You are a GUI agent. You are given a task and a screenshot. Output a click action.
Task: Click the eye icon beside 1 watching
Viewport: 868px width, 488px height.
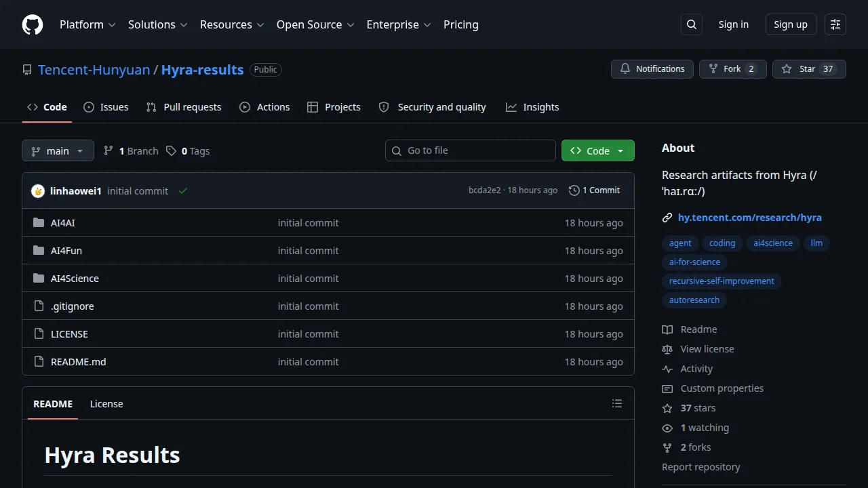coord(667,428)
